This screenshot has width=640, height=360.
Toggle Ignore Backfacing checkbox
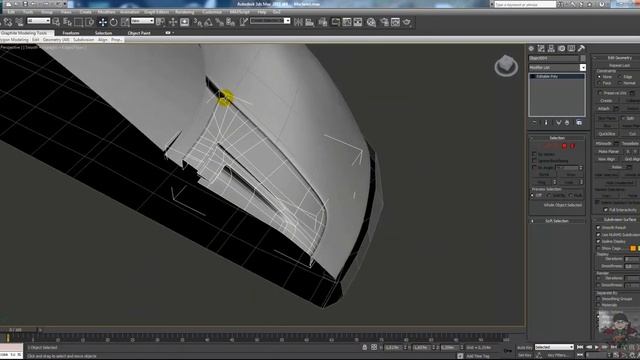pos(534,161)
